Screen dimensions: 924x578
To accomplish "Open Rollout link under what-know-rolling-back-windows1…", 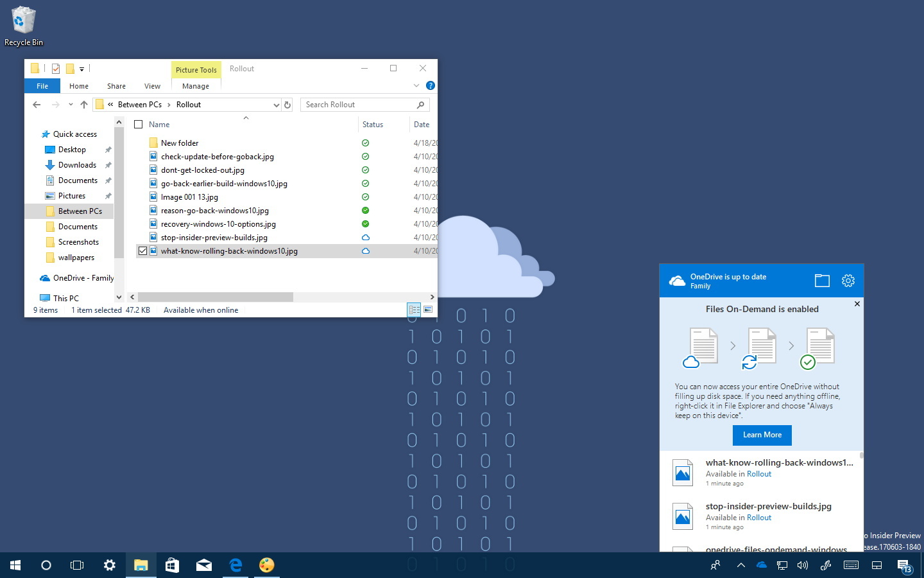I will tap(759, 474).
